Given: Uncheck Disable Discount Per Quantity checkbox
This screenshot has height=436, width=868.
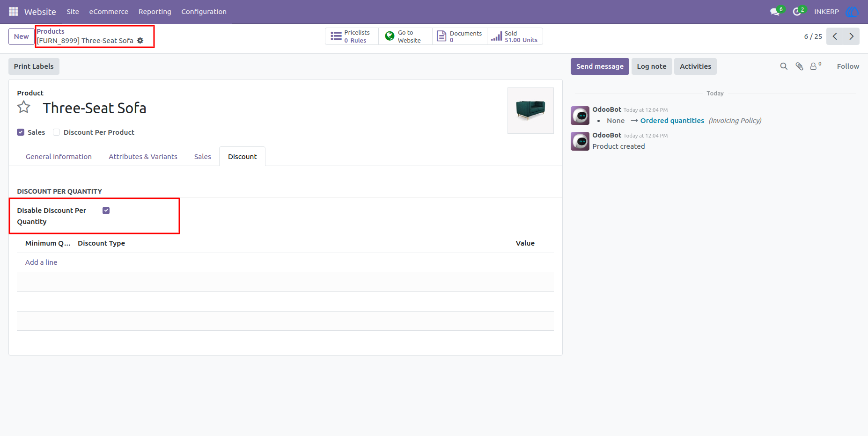Looking at the screenshot, I should [106, 211].
